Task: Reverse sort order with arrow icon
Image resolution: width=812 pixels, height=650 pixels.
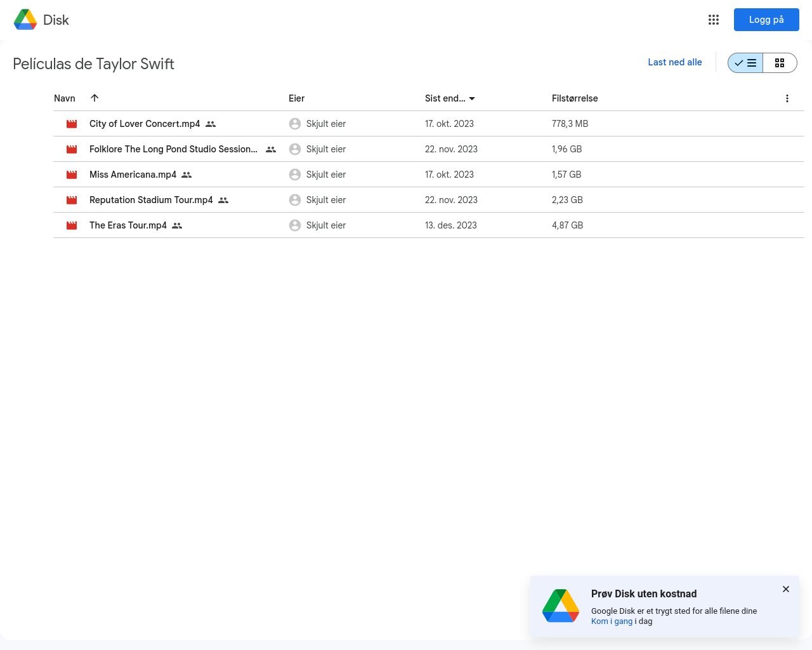Action: coord(95,98)
